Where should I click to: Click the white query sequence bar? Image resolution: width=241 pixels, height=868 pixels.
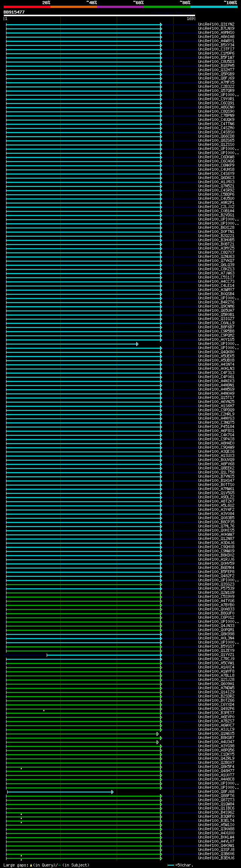[99, 15]
